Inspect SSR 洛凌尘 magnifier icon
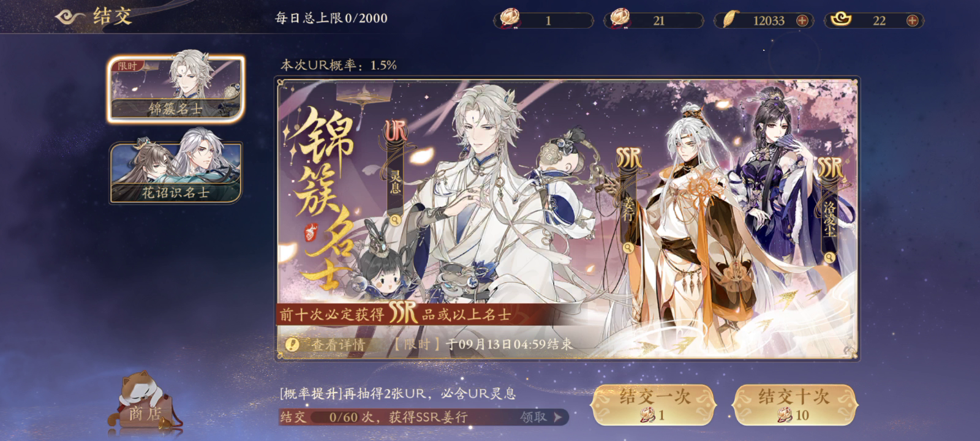 click(x=829, y=258)
